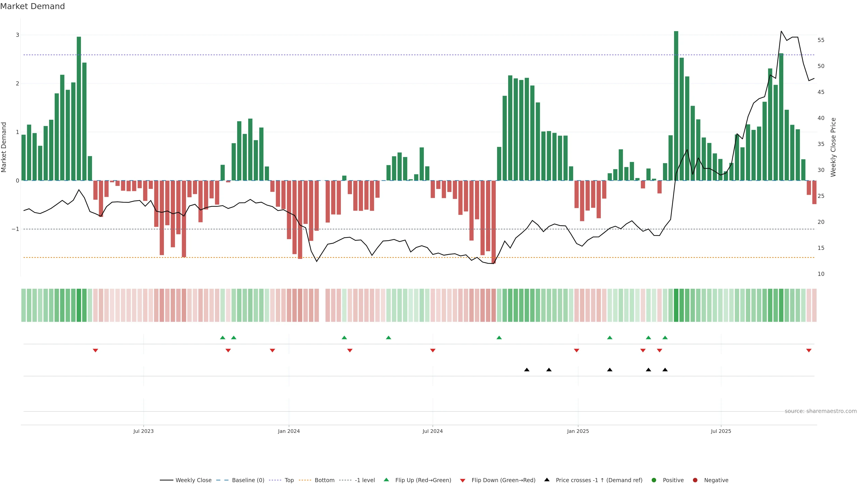This screenshot has height=488, width=868.
Task: Click the Positive green circle legend icon
Action: [x=654, y=480]
